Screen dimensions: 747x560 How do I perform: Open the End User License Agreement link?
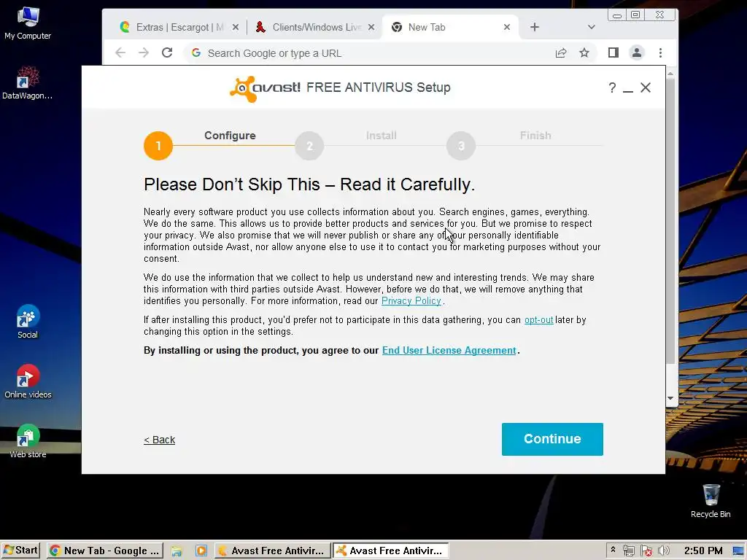(x=449, y=351)
